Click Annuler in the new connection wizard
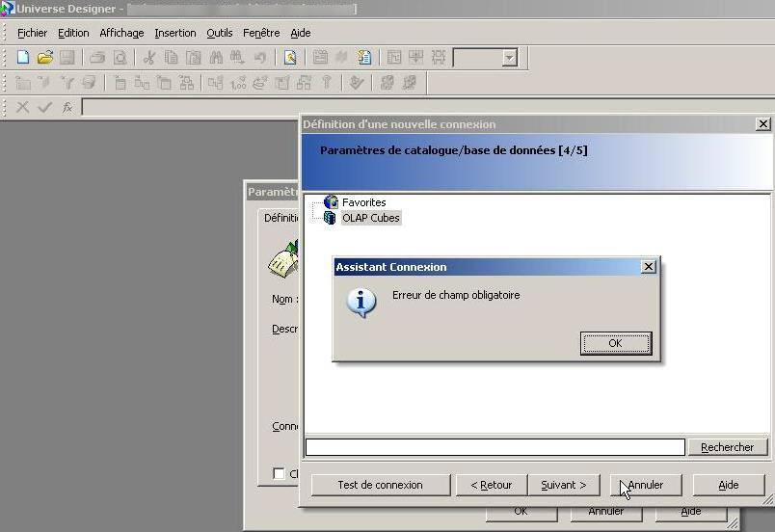Screen dimensions: 775x532 click(x=646, y=485)
